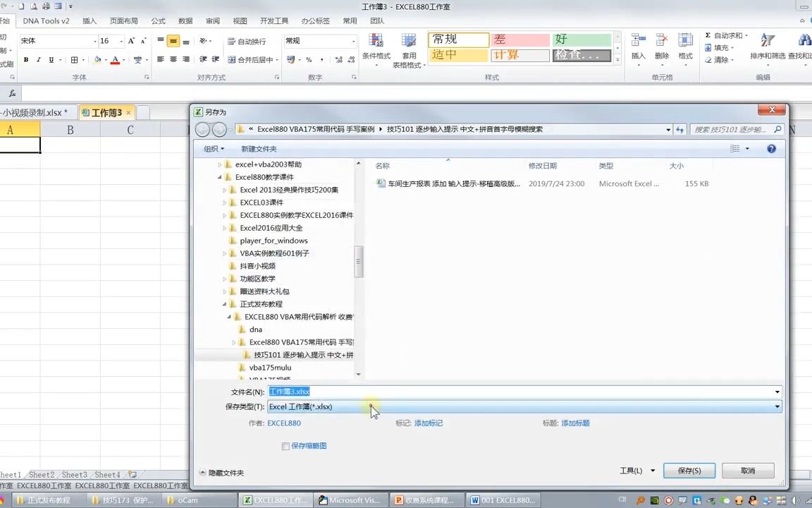Click 取消 button
Image resolution: width=812 pixels, height=508 pixels.
(748, 471)
